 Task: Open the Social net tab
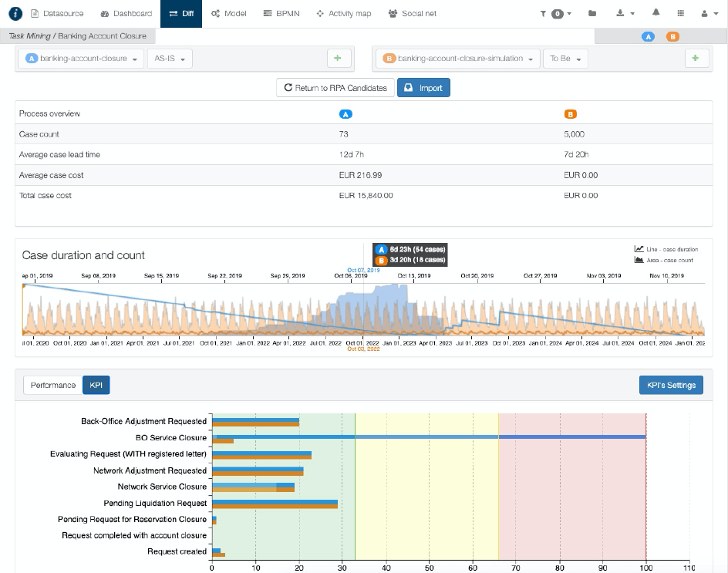click(x=413, y=13)
